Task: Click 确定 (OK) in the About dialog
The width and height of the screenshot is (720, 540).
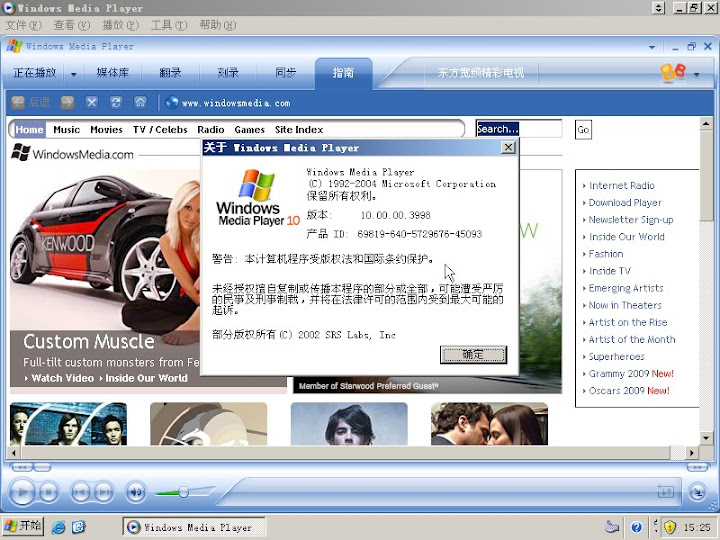Action: 473,354
